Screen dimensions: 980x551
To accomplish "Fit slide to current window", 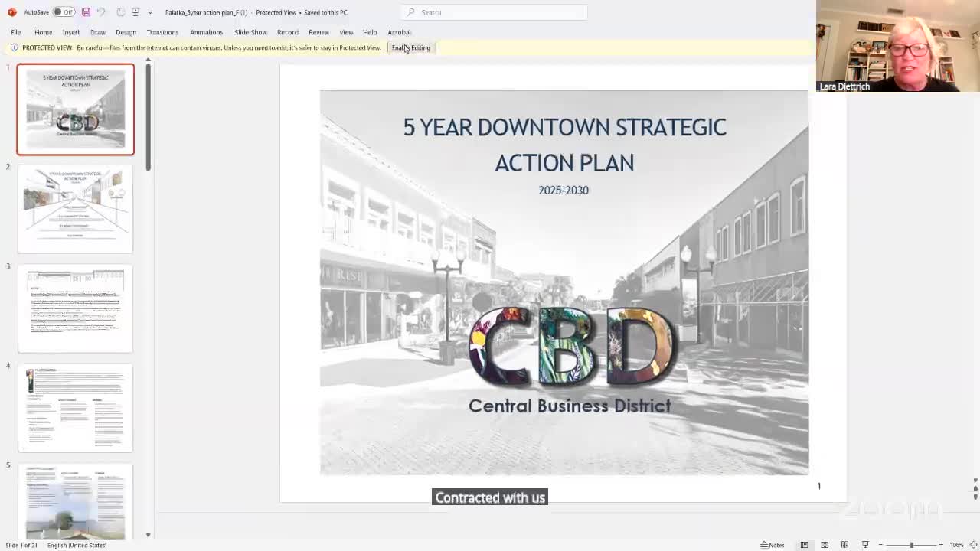I will (x=973, y=545).
